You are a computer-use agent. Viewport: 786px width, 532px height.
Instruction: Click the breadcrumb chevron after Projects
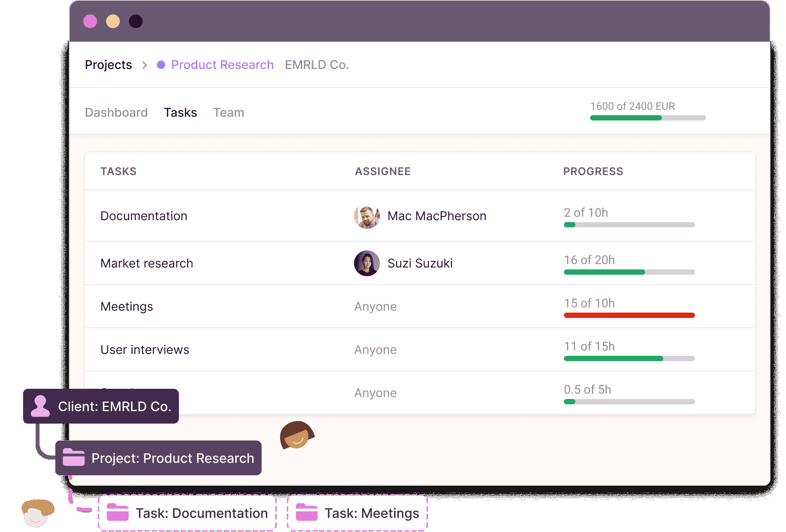144,65
